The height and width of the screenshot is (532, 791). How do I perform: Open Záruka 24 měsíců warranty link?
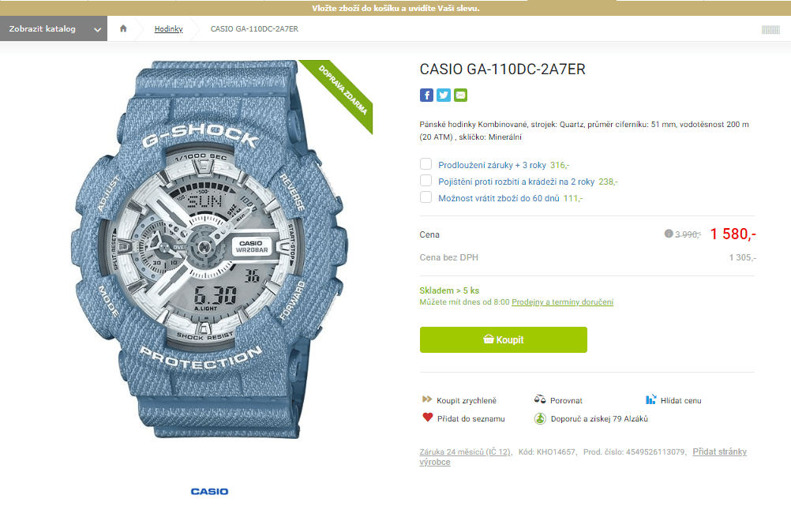466,451
